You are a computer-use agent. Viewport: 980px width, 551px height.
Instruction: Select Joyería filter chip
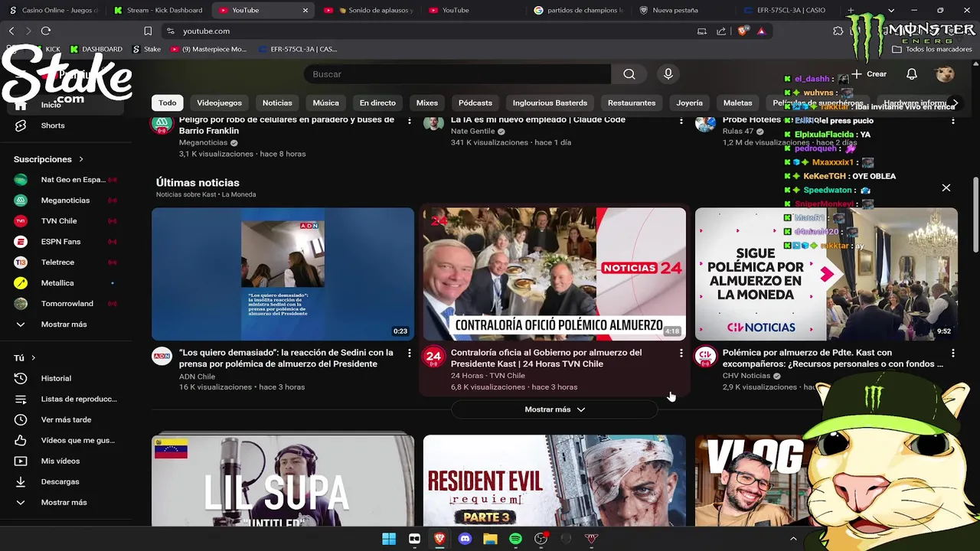click(x=689, y=103)
